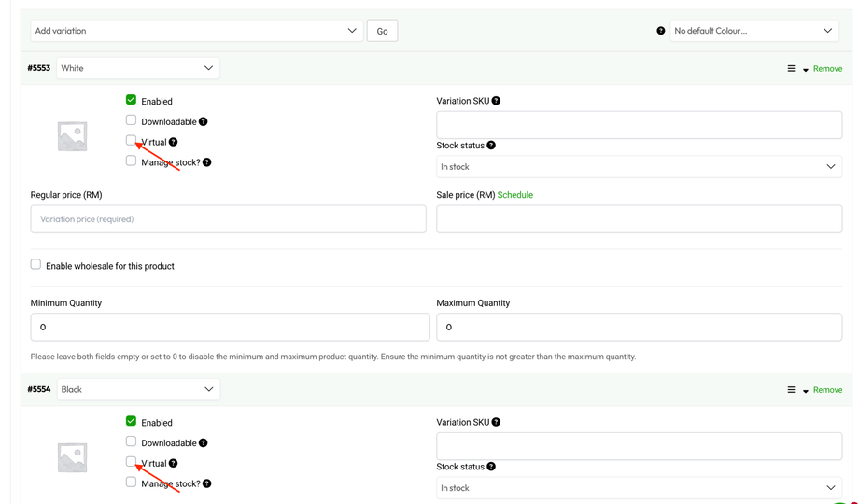Click help icon beside White variation Downloadable
The height and width of the screenshot is (504, 859).
pos(203,121)
